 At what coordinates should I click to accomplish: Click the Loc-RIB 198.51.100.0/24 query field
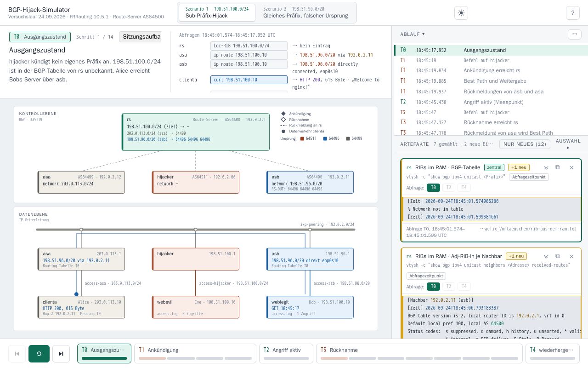point(249,46)
